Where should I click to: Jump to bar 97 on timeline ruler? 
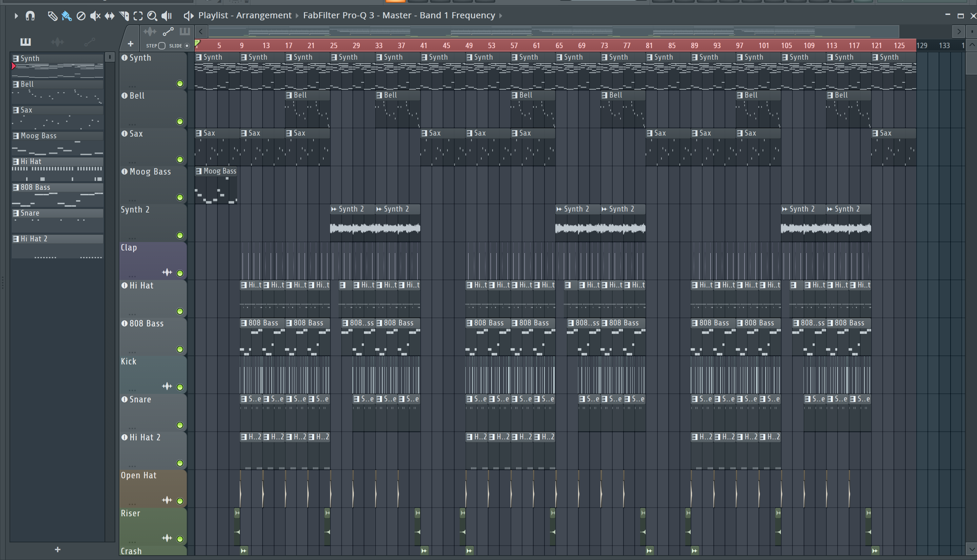pos(740,45)
